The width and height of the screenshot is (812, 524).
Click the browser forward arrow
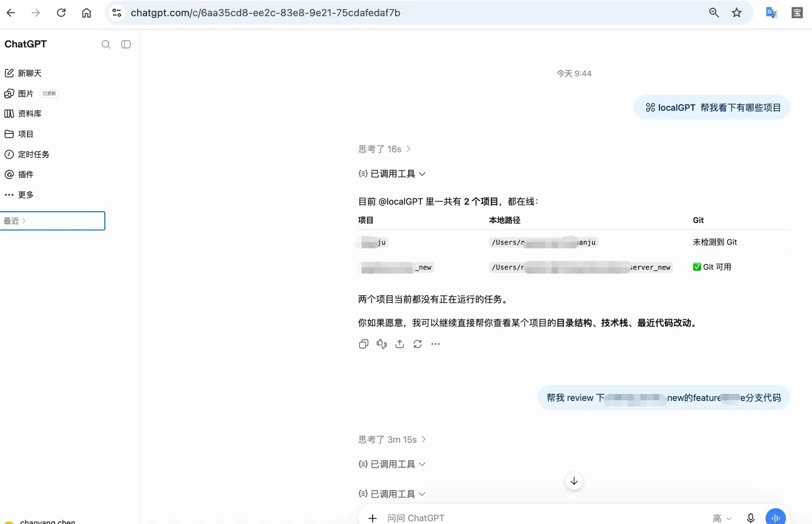pyautogui.click(x=36, y=13)
